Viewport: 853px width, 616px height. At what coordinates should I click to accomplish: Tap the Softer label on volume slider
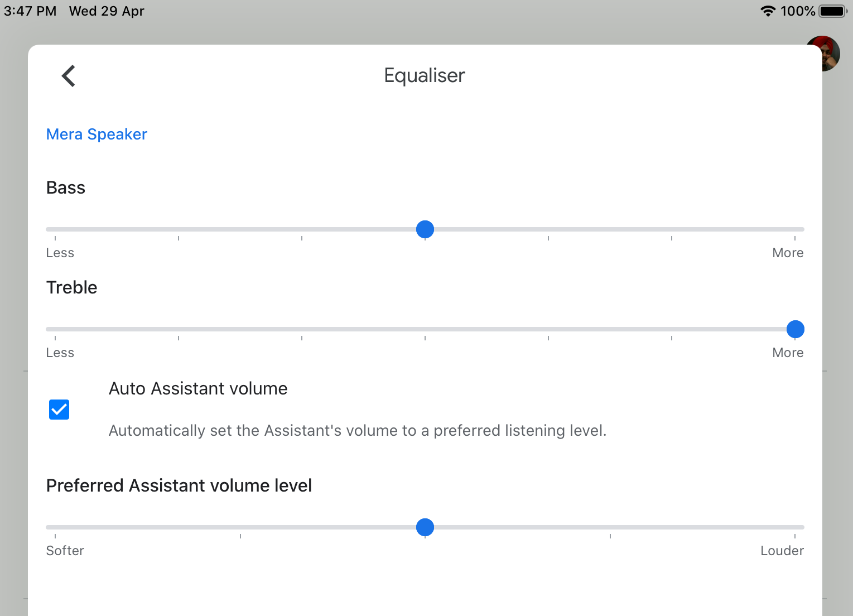tap(65, 550)
